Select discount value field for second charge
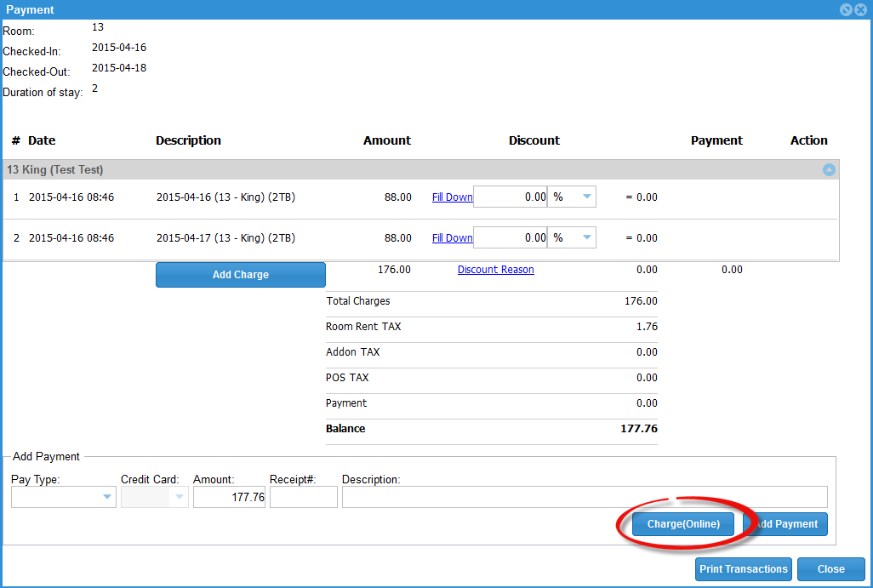 coord(510,238)
